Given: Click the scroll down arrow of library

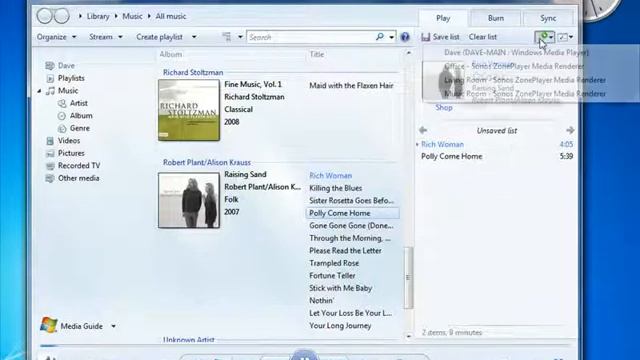Looking at the screenshot, I should click(x=409, y=336).
